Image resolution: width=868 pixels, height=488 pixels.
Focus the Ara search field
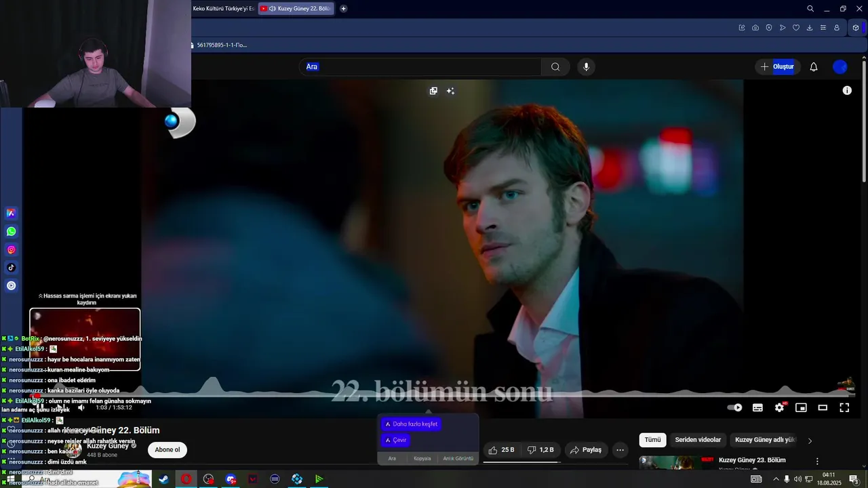click(x=420, y=66)
